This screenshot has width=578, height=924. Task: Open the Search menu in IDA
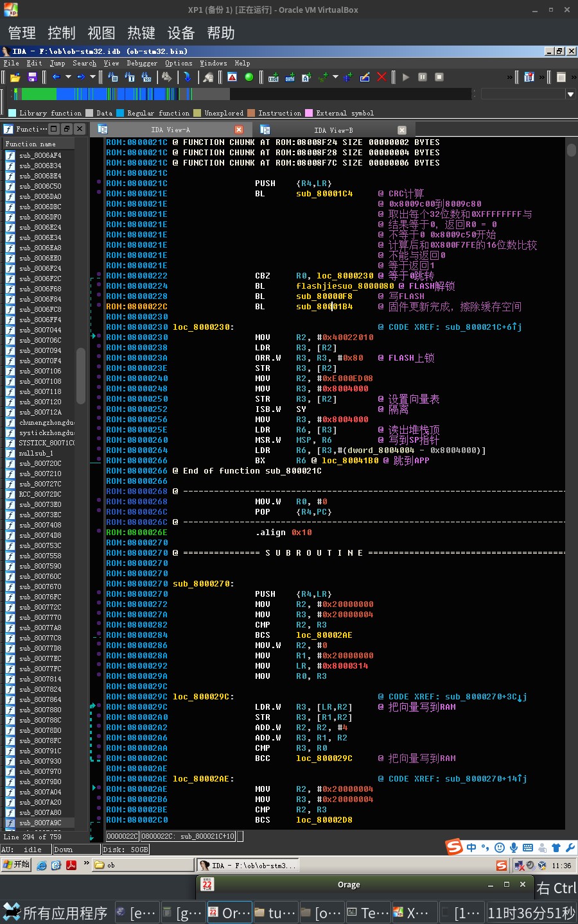point(84,64)
